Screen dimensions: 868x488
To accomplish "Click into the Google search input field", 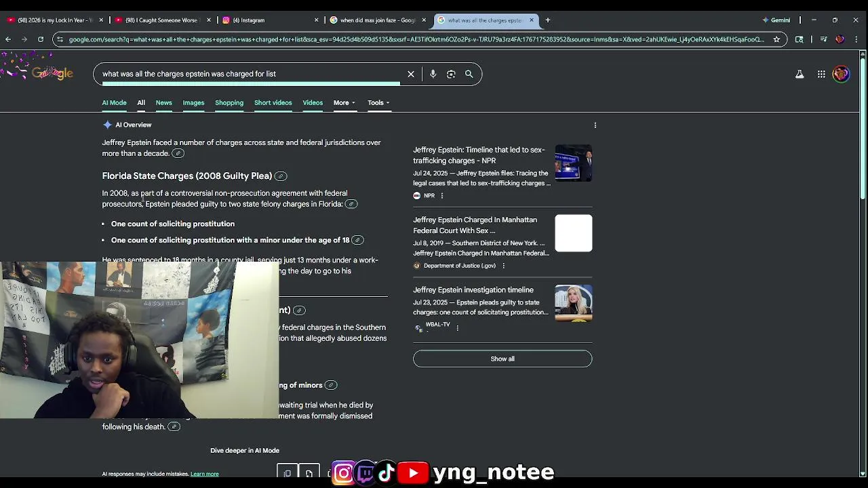I will click(251, 74).
